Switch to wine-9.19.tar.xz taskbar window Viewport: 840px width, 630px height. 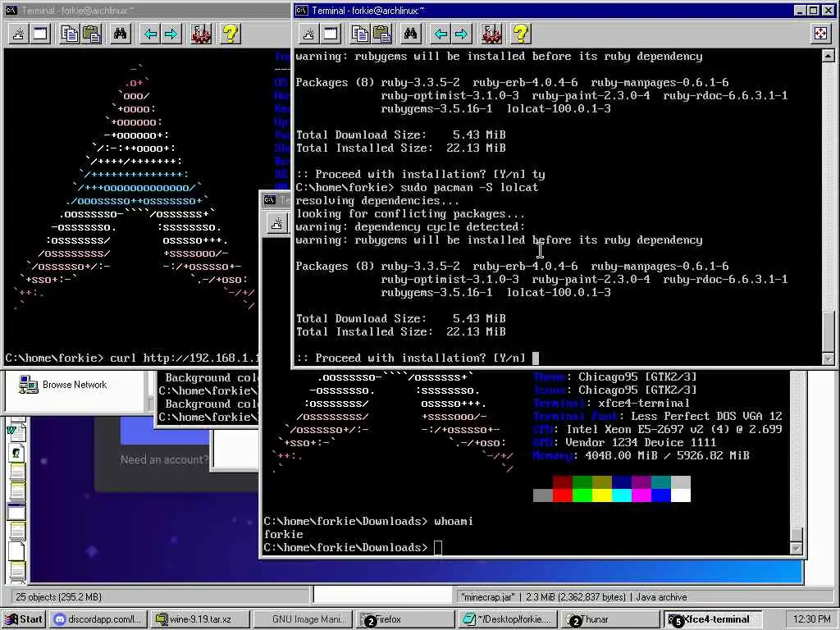(x=199, y=619)
